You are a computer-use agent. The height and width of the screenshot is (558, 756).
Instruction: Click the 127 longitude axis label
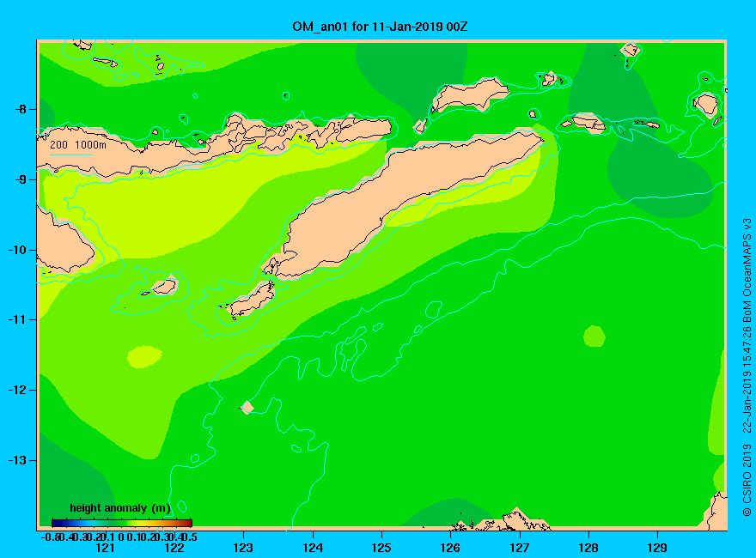(x=519, y=548)
